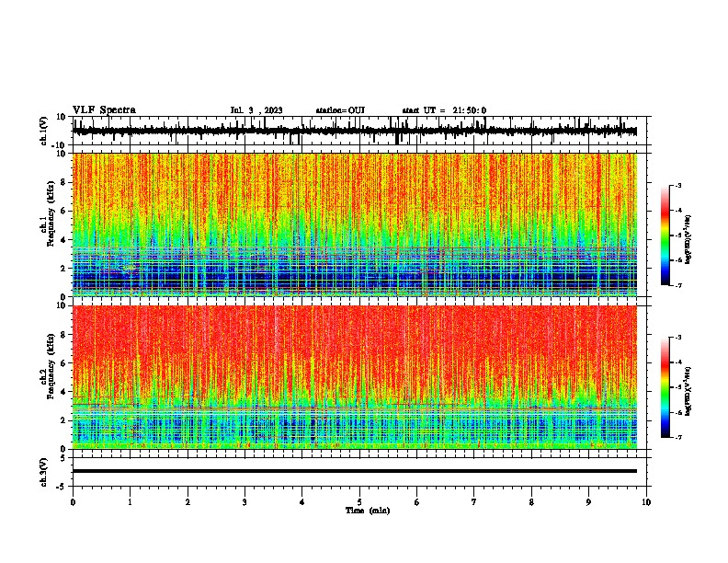Click the "ch.1(V)" axis label

pos(44,131)
